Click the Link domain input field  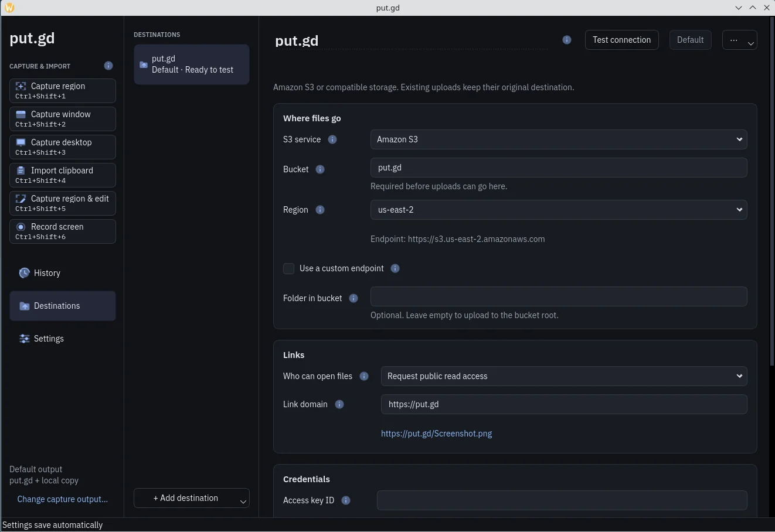click(564, 404)
